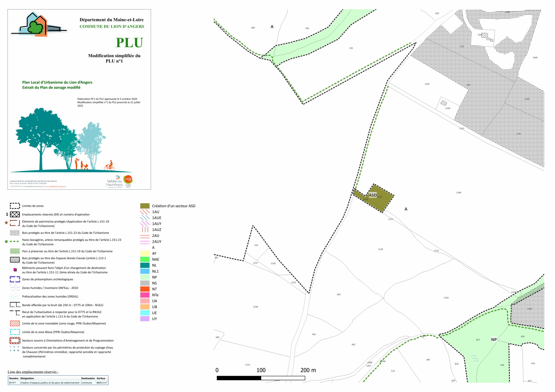Click the www.valleesduhautanjou.fr website link

pos(55,186)
